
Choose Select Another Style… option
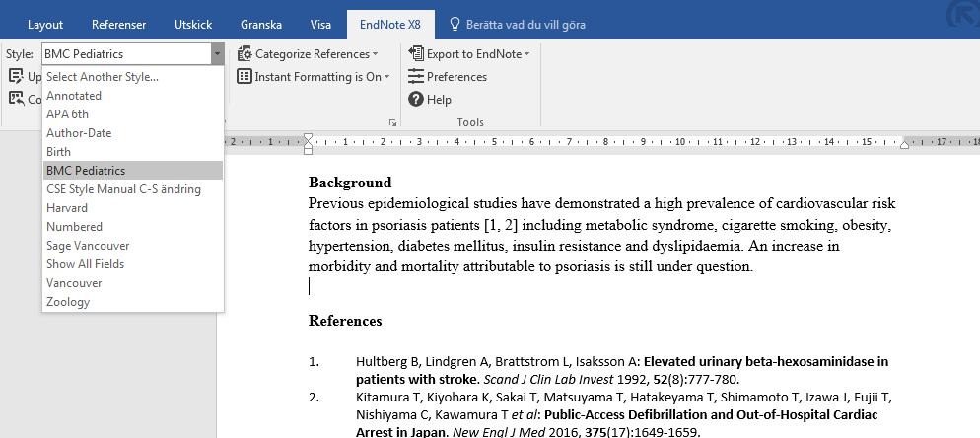coord(133,77)
